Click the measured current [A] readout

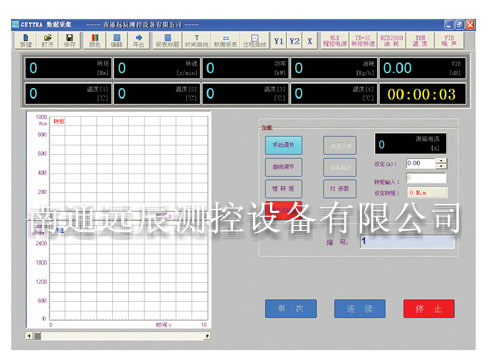[410, 144]
